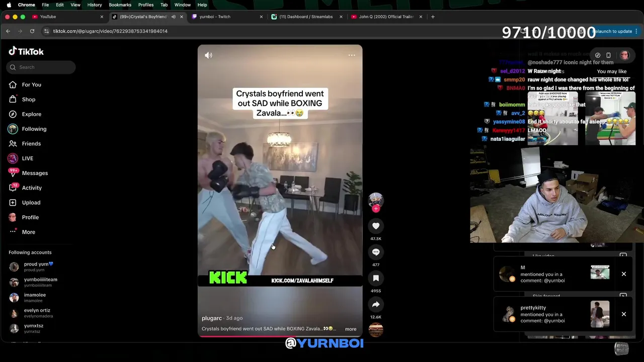The height and width of the screenshot is (362, 644).
Task: Open the plugarc username link
Action: pyautogui.click(x=212, y=318)
